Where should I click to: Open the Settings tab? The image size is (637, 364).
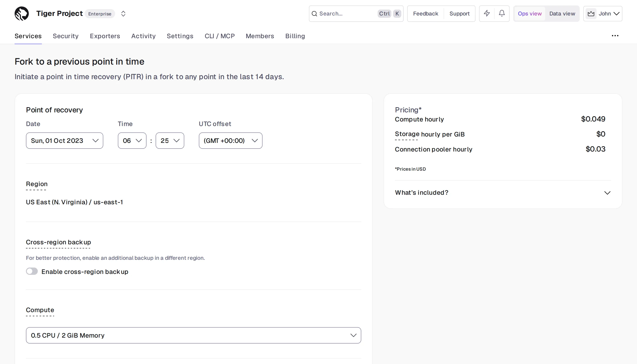tap(180, 36)
